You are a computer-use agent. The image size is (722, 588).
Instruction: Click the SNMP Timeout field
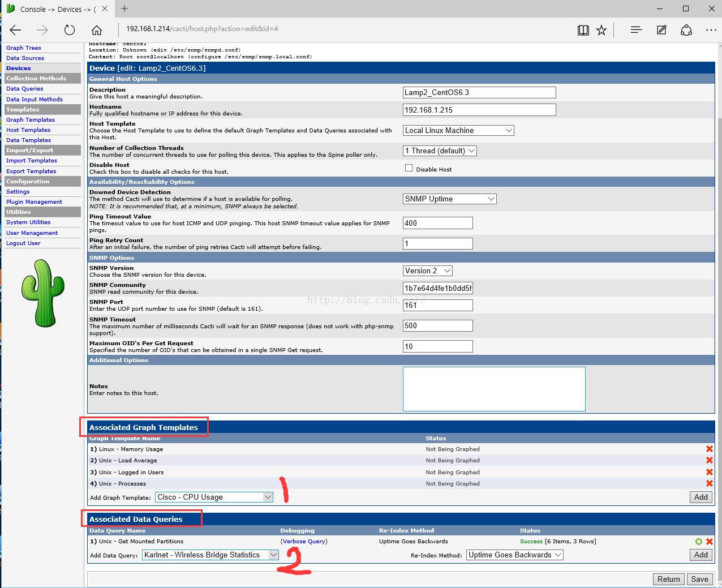pos(438,325)
